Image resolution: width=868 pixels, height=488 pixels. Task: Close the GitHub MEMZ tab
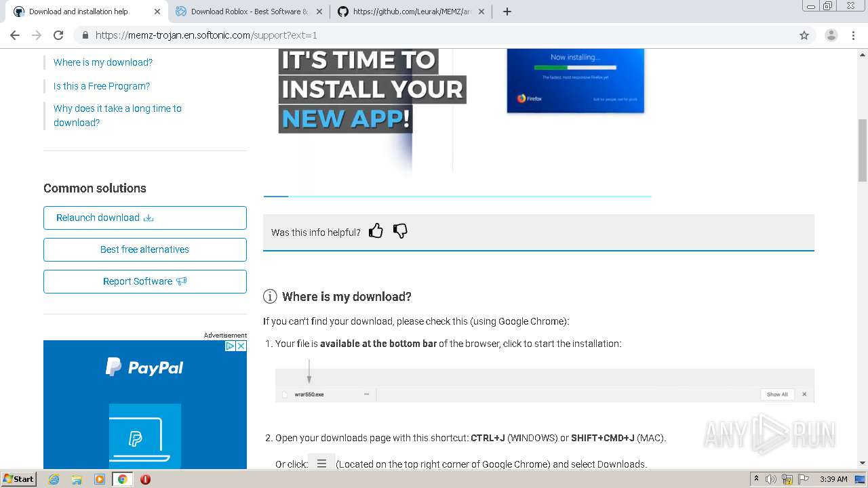click(x=481, y=12)
